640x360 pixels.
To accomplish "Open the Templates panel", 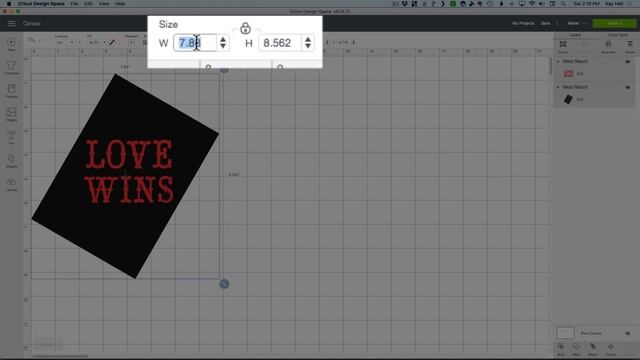I will (x=11, y=67).
